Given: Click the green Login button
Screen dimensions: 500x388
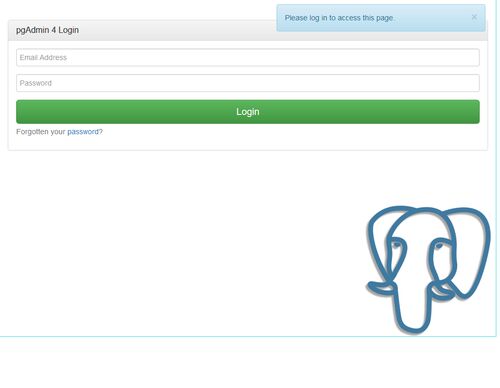Looking at the screenshot, I should [x=248, y=112].
